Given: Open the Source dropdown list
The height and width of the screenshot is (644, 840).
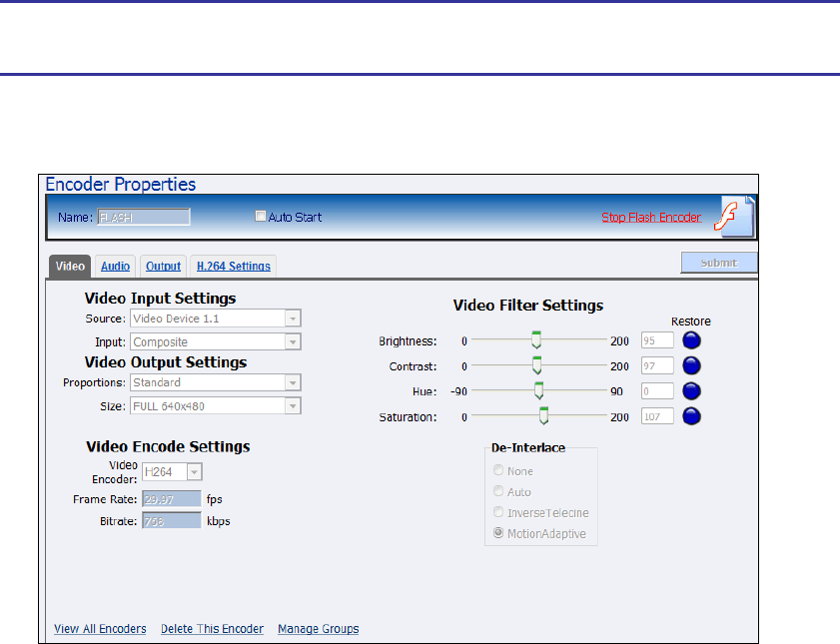Looking at the screenshot, I should click(293, 319).
